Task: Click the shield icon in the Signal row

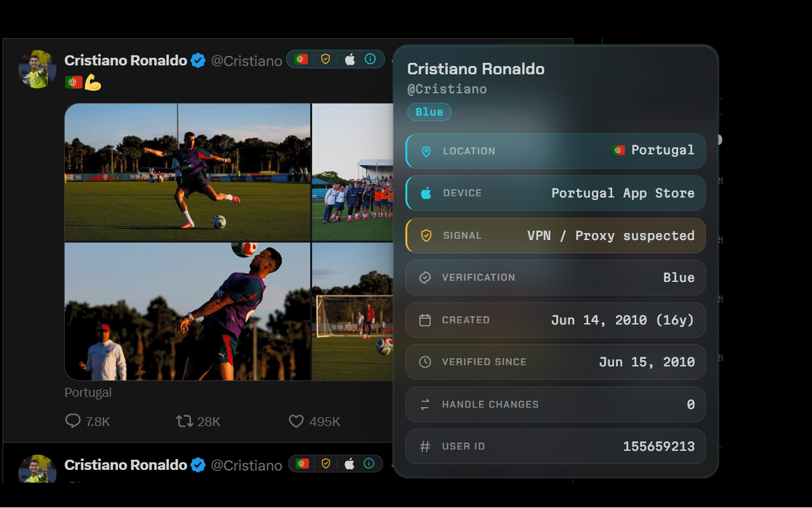Action: coord(426,236)
